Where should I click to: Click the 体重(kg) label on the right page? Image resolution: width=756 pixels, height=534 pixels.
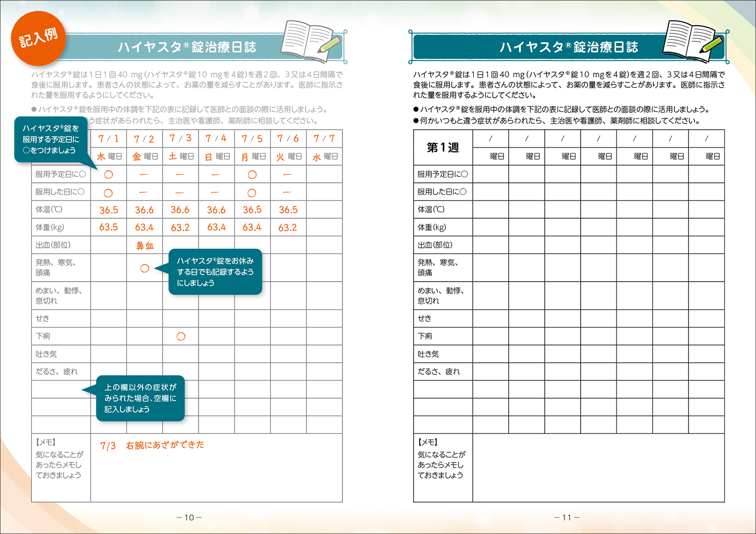tap(432, 227)
